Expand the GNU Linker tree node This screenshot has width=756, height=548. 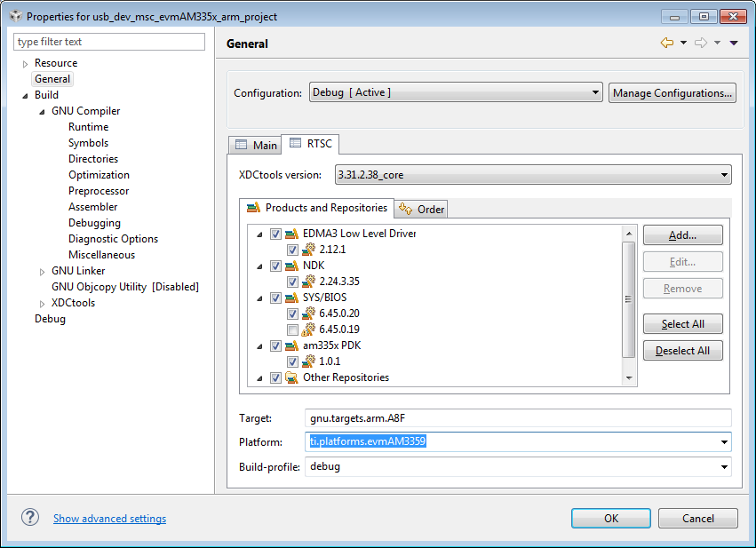tap(42, 272)
